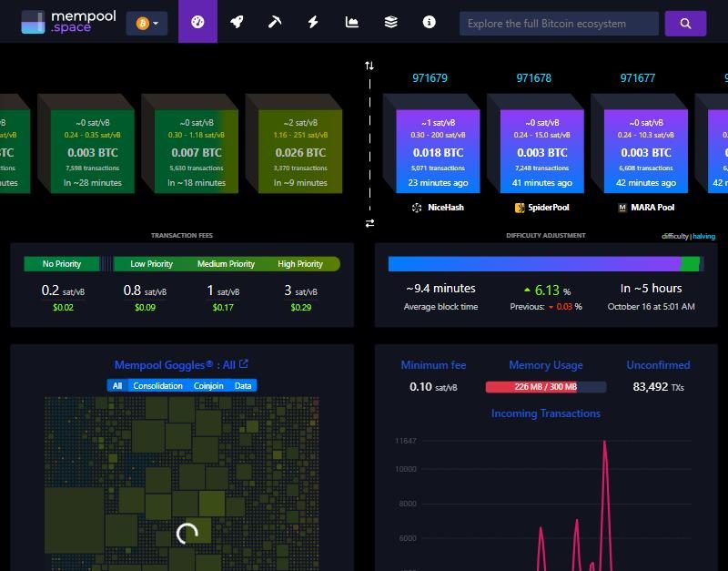Switch to the difficulty view
Viewport: 728px width, 571px height.
pos(674,236)
